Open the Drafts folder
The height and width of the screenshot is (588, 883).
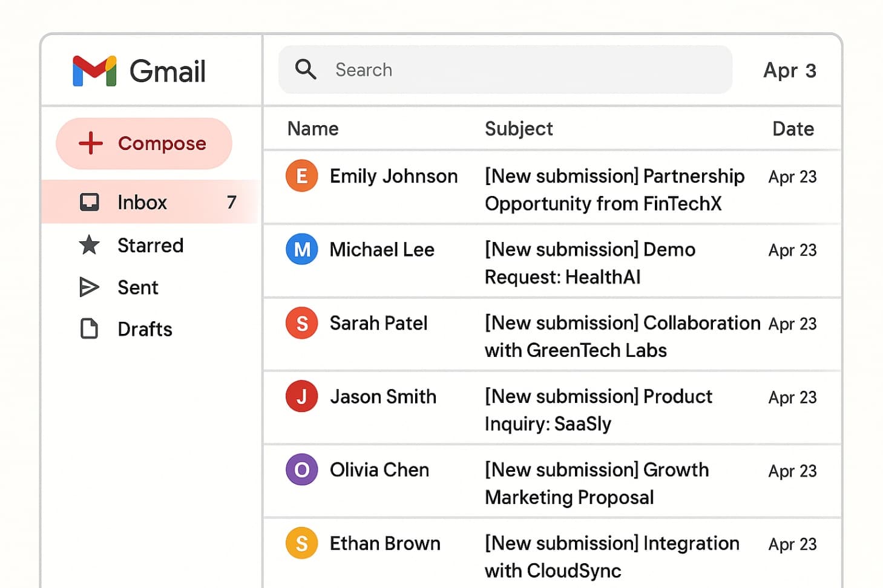(145, 328)
